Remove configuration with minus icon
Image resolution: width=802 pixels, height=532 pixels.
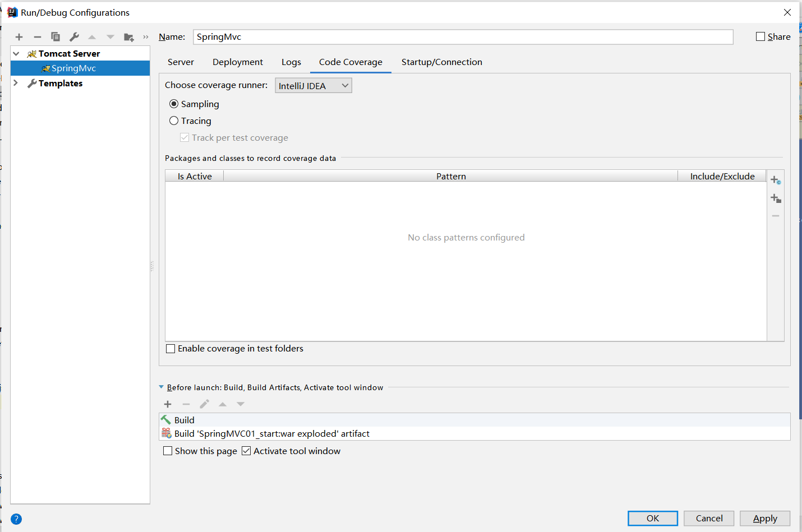38,37
